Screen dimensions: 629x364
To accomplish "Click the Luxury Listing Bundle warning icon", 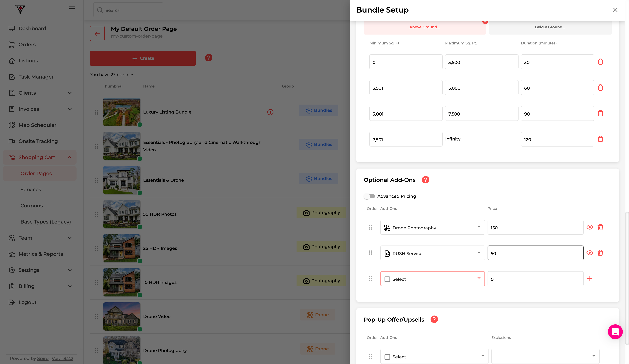I will pyautogui.click(x=270, y=112).
